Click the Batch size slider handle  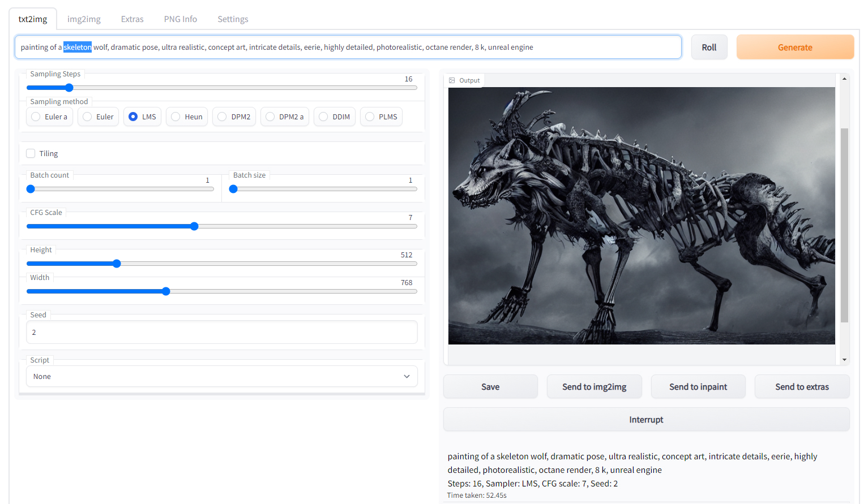click(233, 189)
